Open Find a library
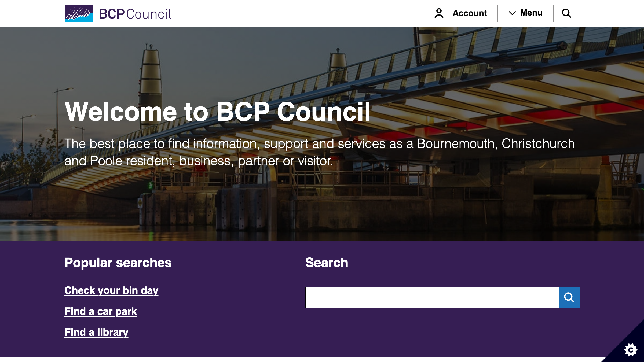Screen dimensions: 644x362 (96, 332)
